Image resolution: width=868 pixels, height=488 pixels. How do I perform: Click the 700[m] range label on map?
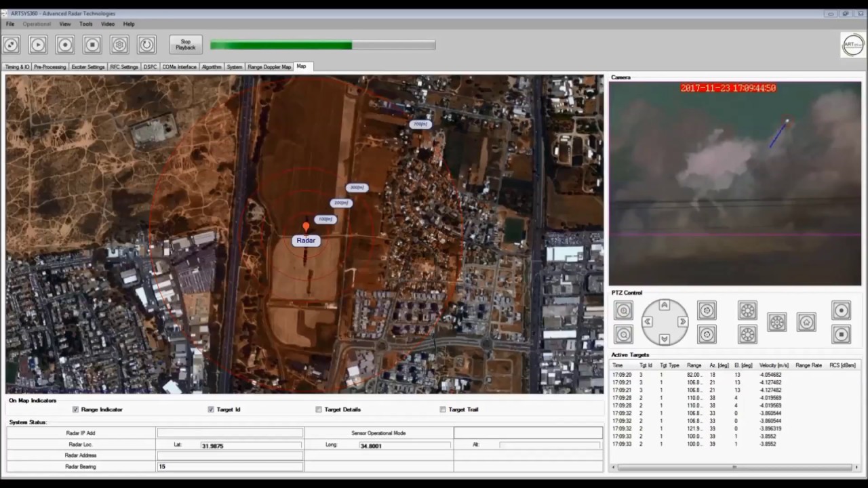tap(420, 124)
